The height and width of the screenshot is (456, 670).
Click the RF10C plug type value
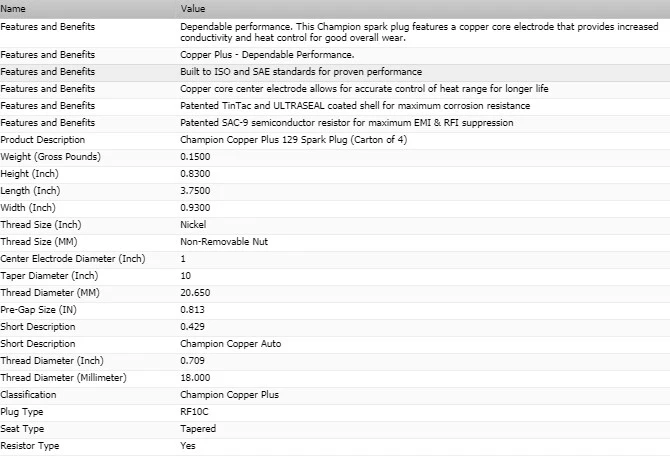[x=194, y=412]
